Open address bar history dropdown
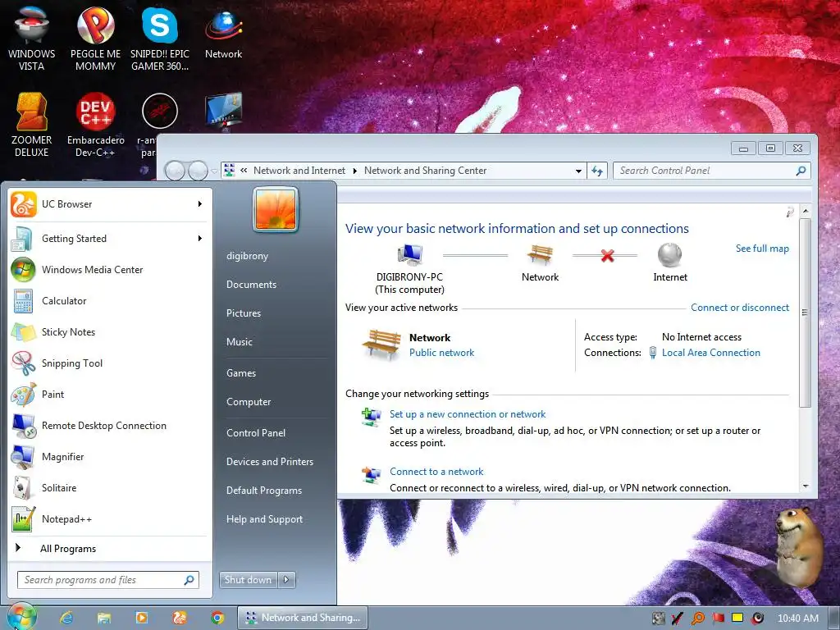 578,171
